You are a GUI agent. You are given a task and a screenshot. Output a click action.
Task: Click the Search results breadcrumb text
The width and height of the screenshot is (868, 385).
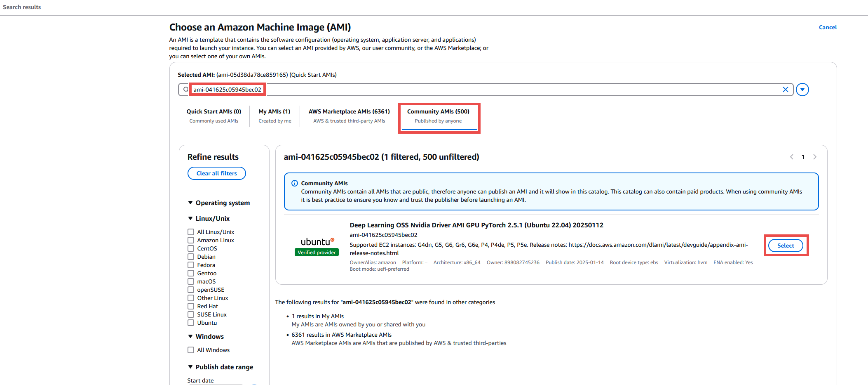[x=22, y=7]
